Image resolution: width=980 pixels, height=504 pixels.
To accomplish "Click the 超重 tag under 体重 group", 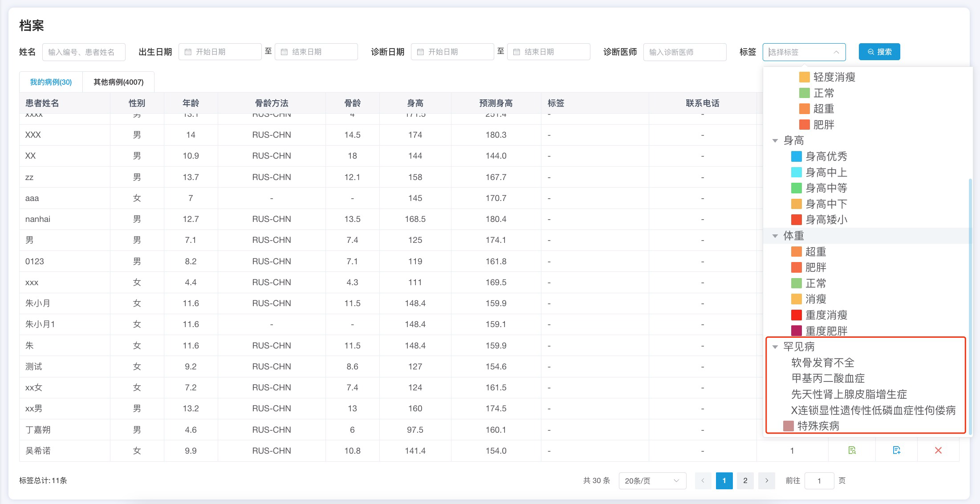I will [809, 252].
